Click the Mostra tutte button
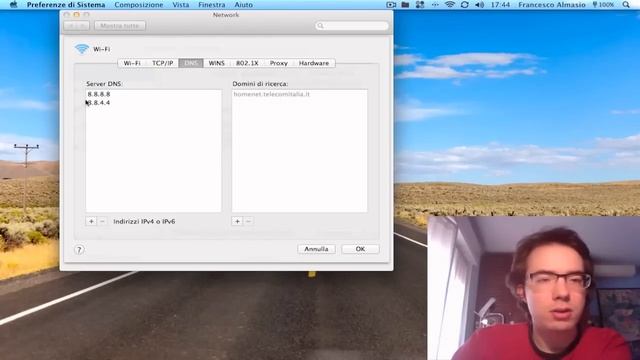The height and width of the screenshot is (360, 640). click(x=120, y=26)
